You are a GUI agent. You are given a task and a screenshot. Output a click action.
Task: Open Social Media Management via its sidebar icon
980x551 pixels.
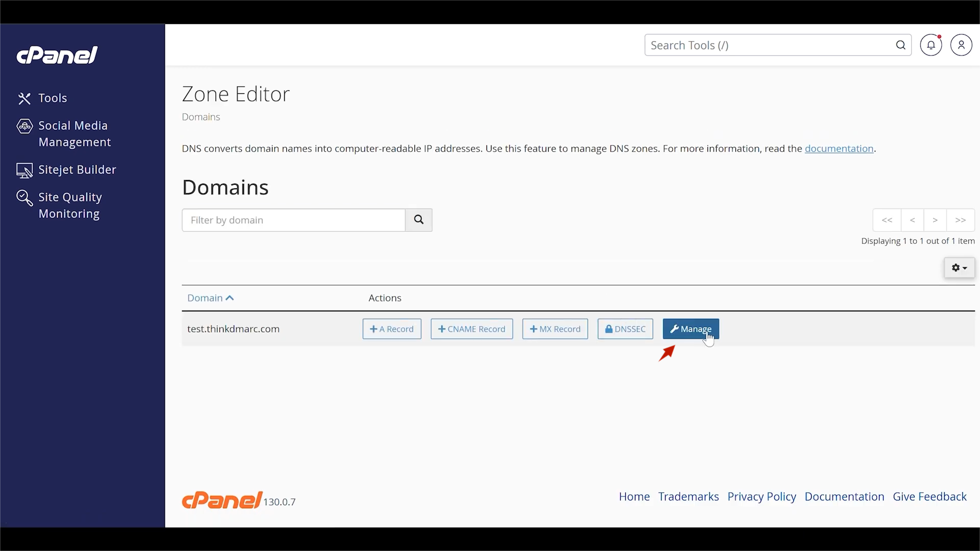point(24,126)
